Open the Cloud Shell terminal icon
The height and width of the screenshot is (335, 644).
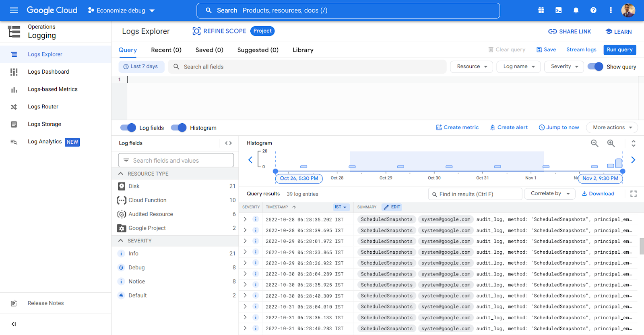click(x=558, y=10)
